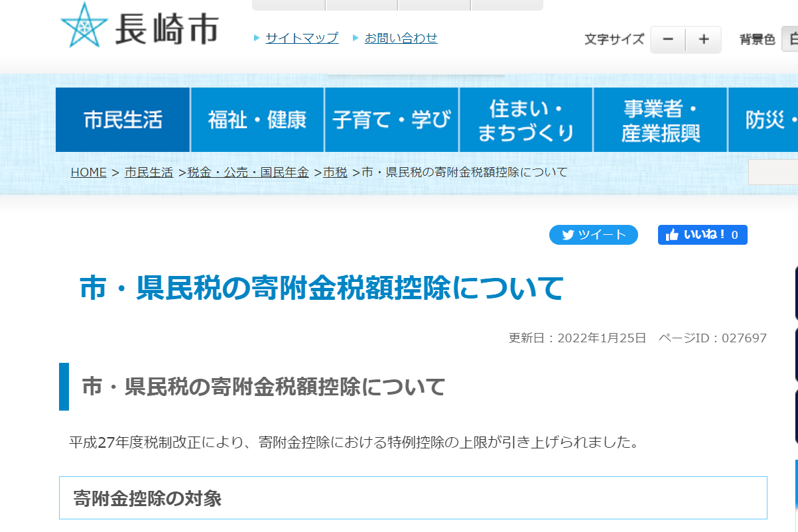Open the お問い合わせ link
The height and width of the screenshot is (532, 798).
pyautogui.click(x=401, y=38)
